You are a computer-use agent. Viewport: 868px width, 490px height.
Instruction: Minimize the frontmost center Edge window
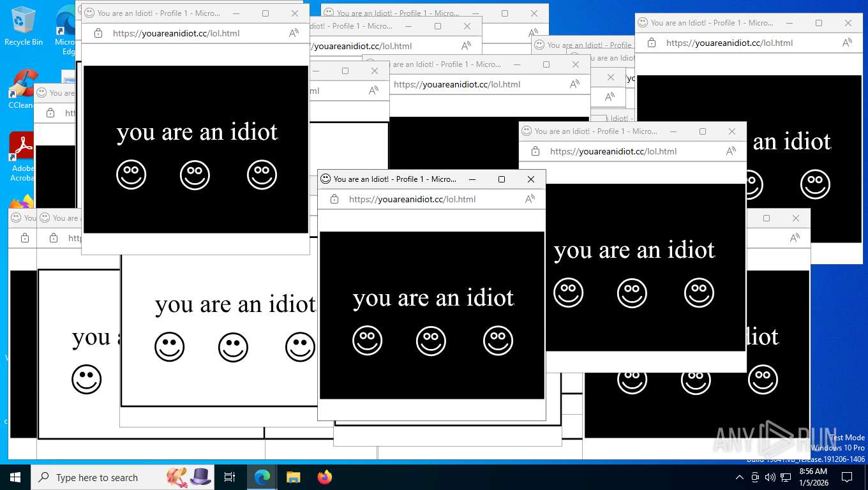(x=472, y=179)
